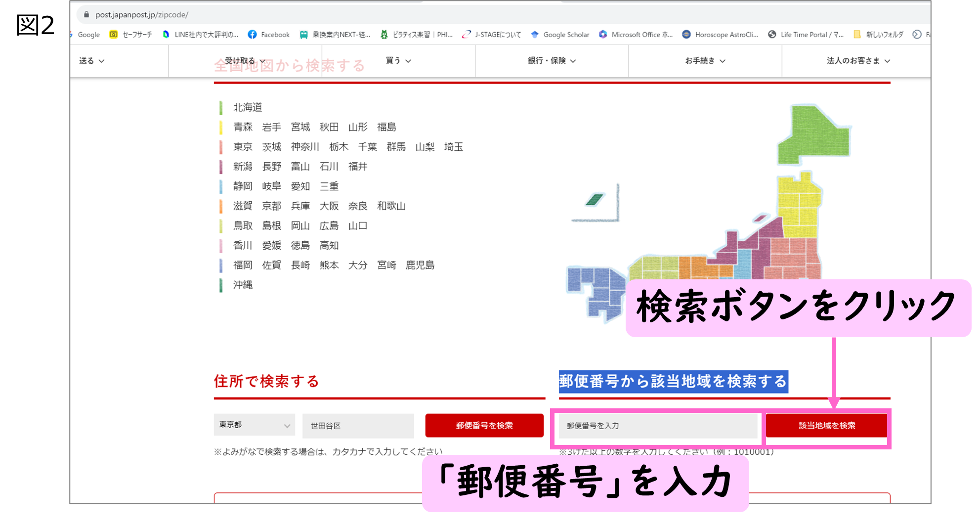Expand the 送る navigation menu
This screenshot has height=528, width=980.
point(92,61)
